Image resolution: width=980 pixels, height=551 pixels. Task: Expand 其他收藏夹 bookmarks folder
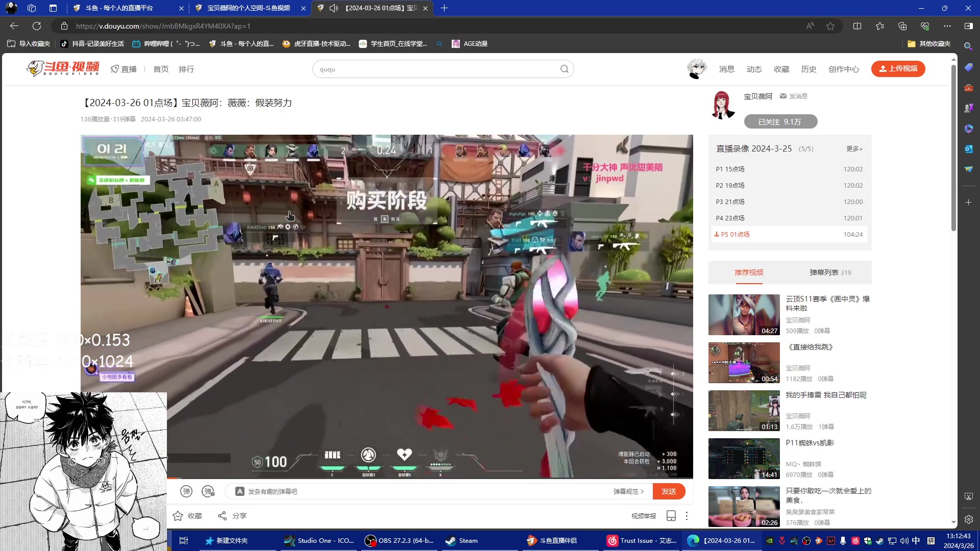point(929,44)
